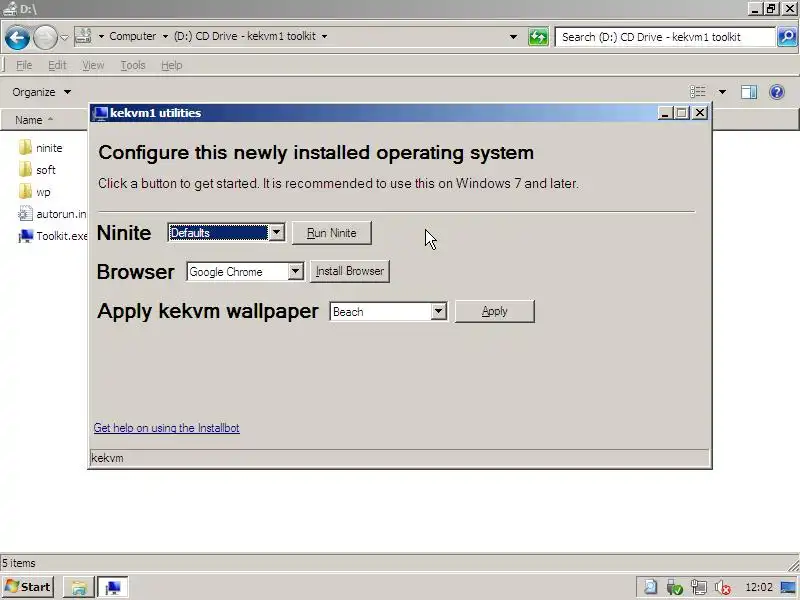Viewport: 800px width, 600px height.
Task: Open the Edit menu
Action: [57, 65]
